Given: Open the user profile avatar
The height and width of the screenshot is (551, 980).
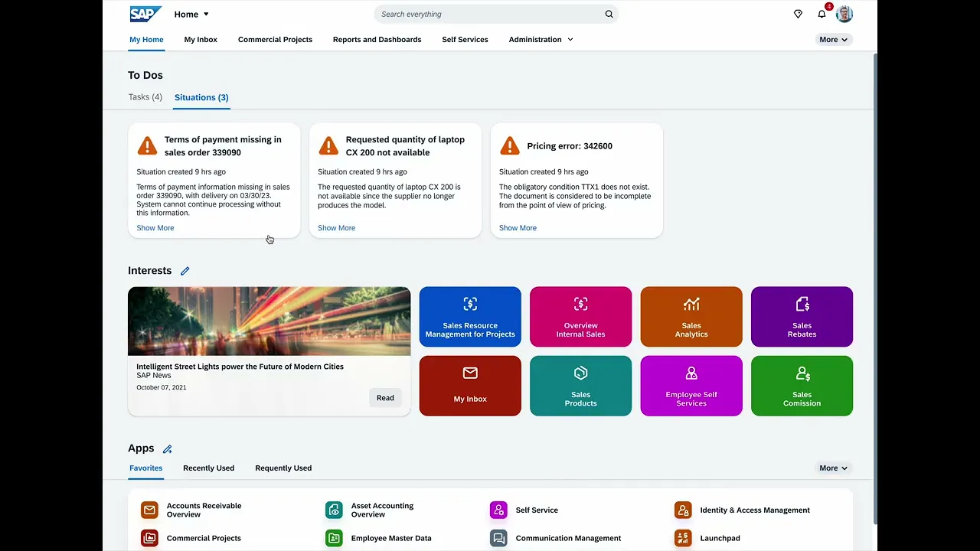Looking at the screenshot, I should [x=844, y=14].
